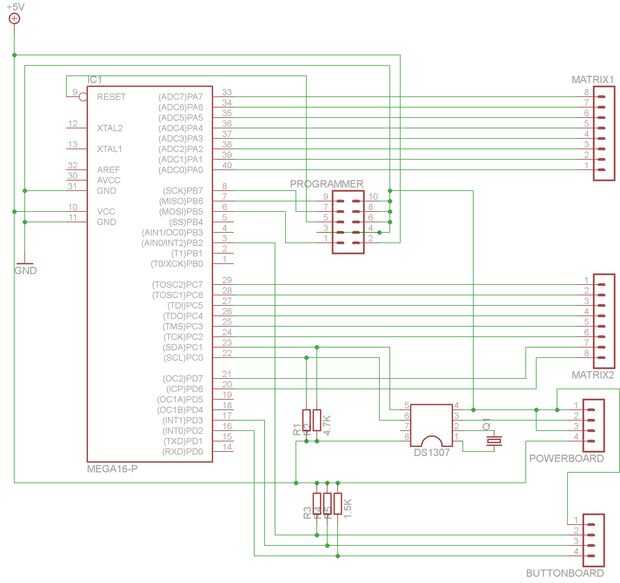The height and width of the screenshot is (583, 620).
Task: Click the MATRIX1 text label
Action: point(593,80)
